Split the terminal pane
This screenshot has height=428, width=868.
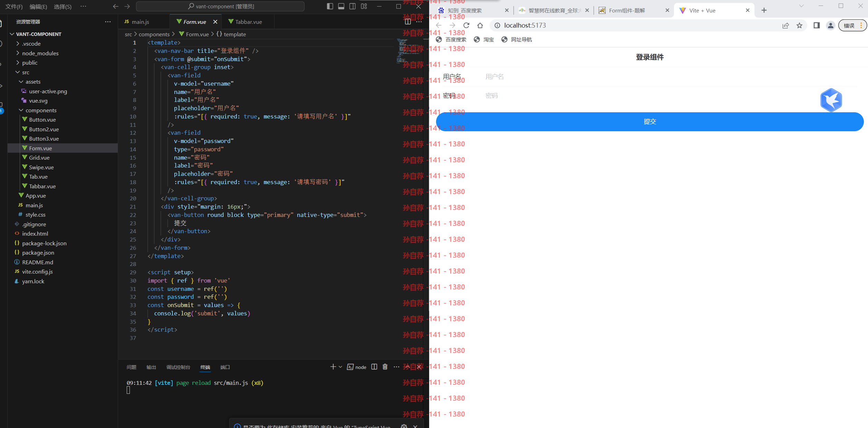[x=374, y=367]
